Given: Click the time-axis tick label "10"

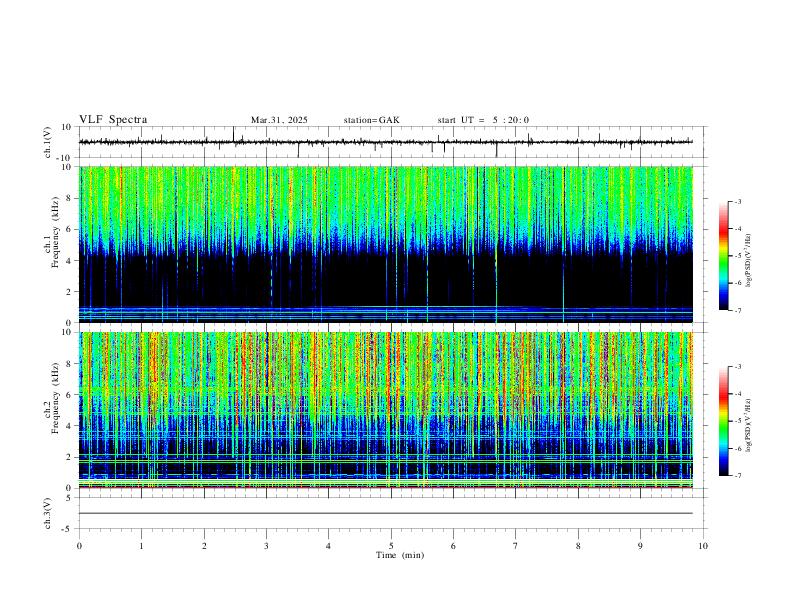Looking at the screenshot, I should pyautogui.click(x=703, y=546).
